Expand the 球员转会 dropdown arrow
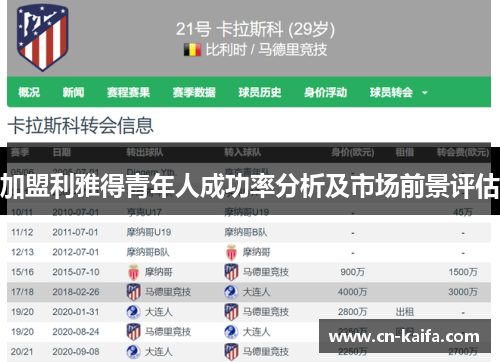 pyautogui.click(x=425, y=93)
